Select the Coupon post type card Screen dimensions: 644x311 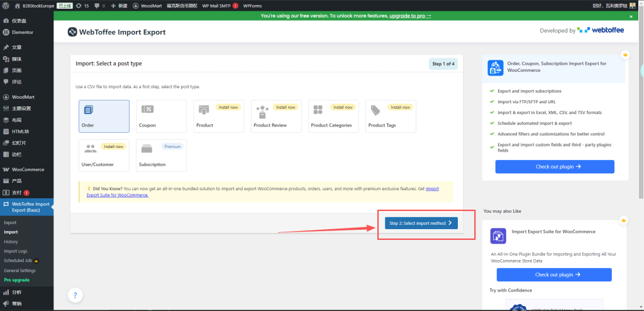click(162, 116)
